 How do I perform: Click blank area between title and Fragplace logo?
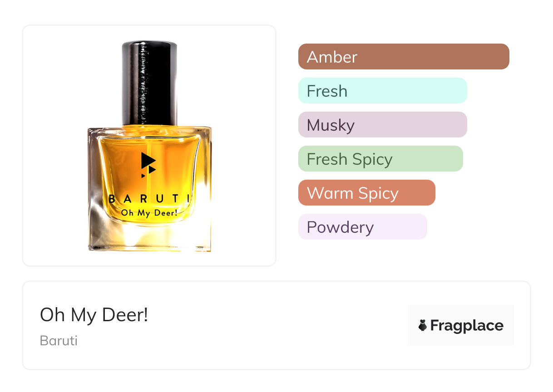(x=277, y=325)
